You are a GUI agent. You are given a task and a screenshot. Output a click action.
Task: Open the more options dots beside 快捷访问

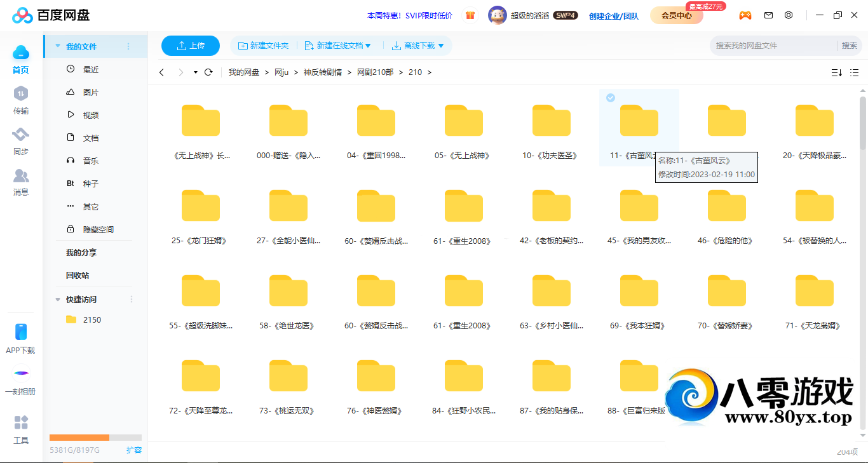pos(132,299)
